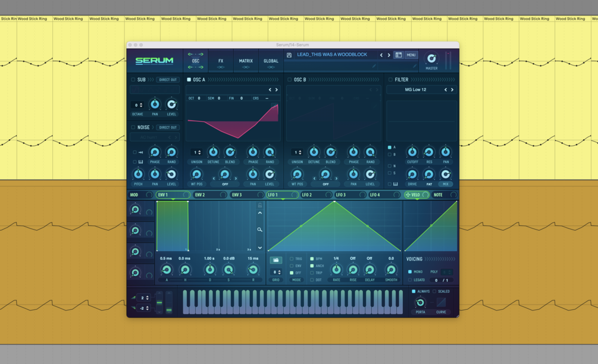This screenshot has width=598, height=364.
Task: Click the OSC A DETUNE knob
Action: 213,152
